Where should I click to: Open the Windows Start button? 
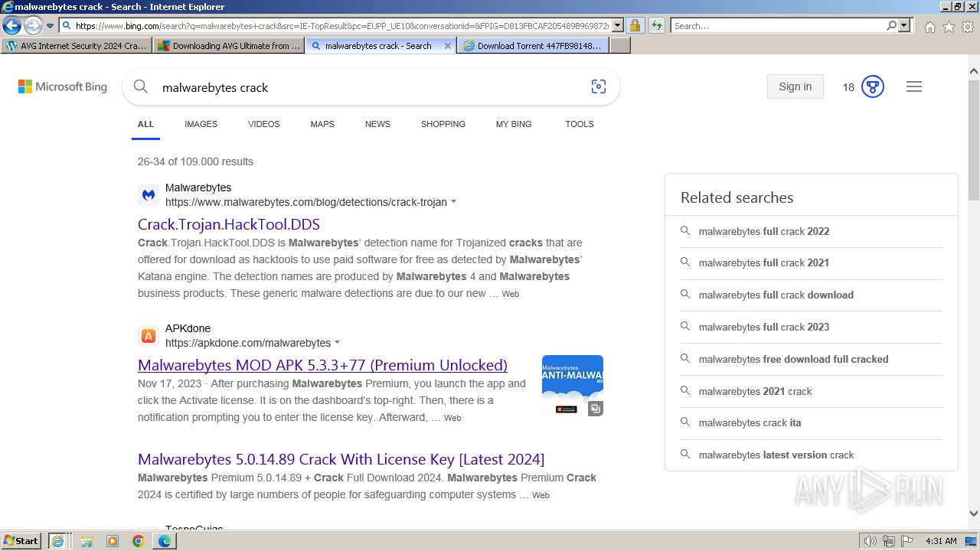21,540
